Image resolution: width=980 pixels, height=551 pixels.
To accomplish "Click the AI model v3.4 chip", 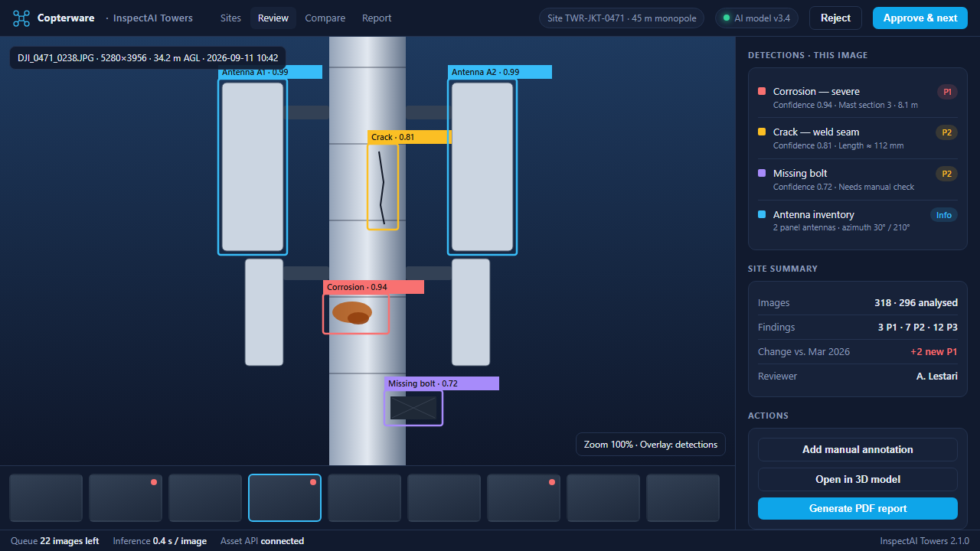I will pos(757,18).
